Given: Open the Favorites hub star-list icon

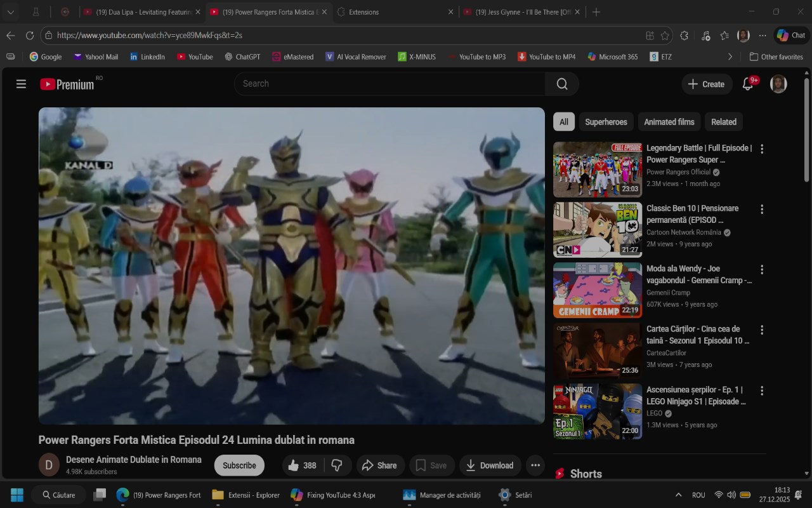Looking at the screenshot, I should pyautogui.click(x=724, y=36).
